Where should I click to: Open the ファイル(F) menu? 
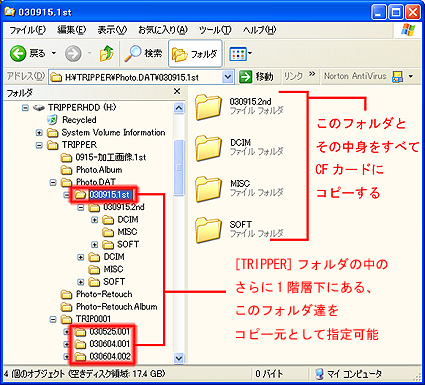coord(27,30)
